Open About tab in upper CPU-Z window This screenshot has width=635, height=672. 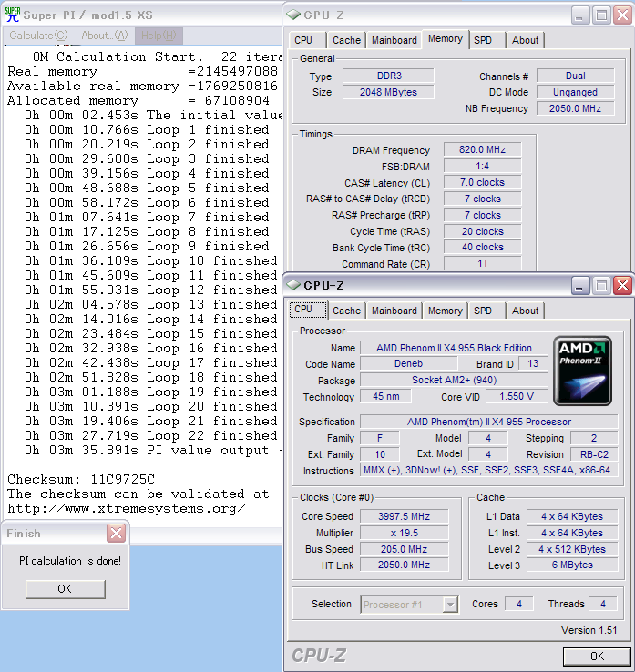coord(525,40)
